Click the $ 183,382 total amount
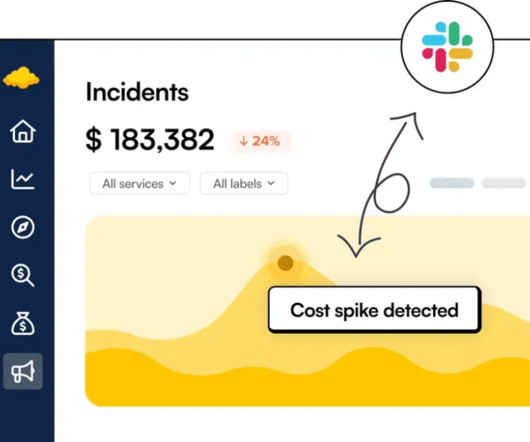Screen dimensions: 530x442 coord(150,140)
